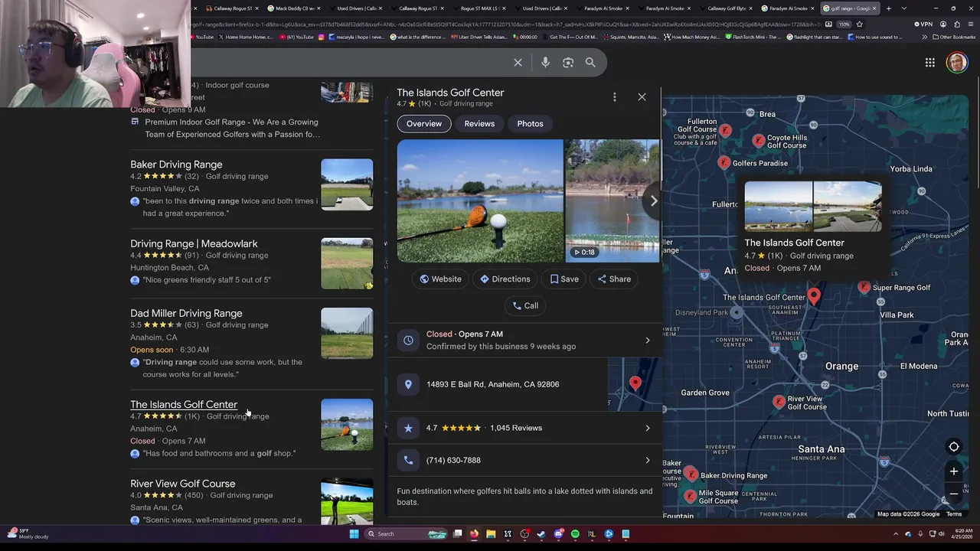Open Baker Driving Range listing
Image resolution: width=980 pixels, height=551 pixels.
(176, 165)
